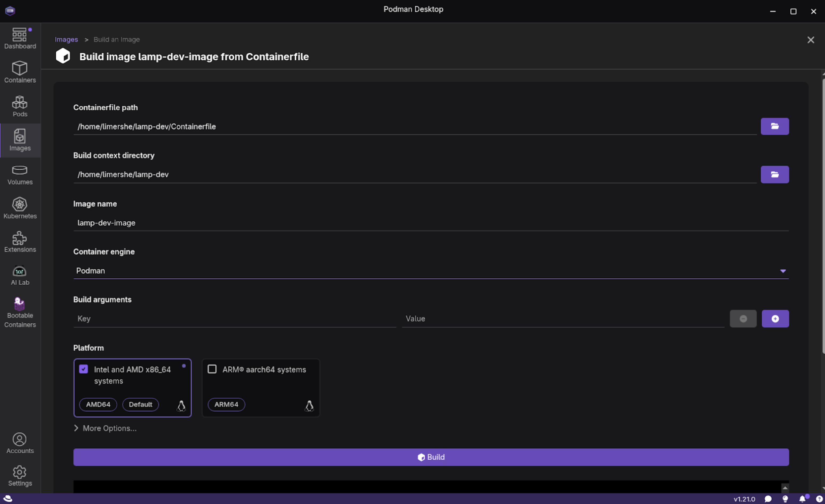The image size is (825, 504).
Task: Go to Pods in sidebar
Action: point(20,106)
